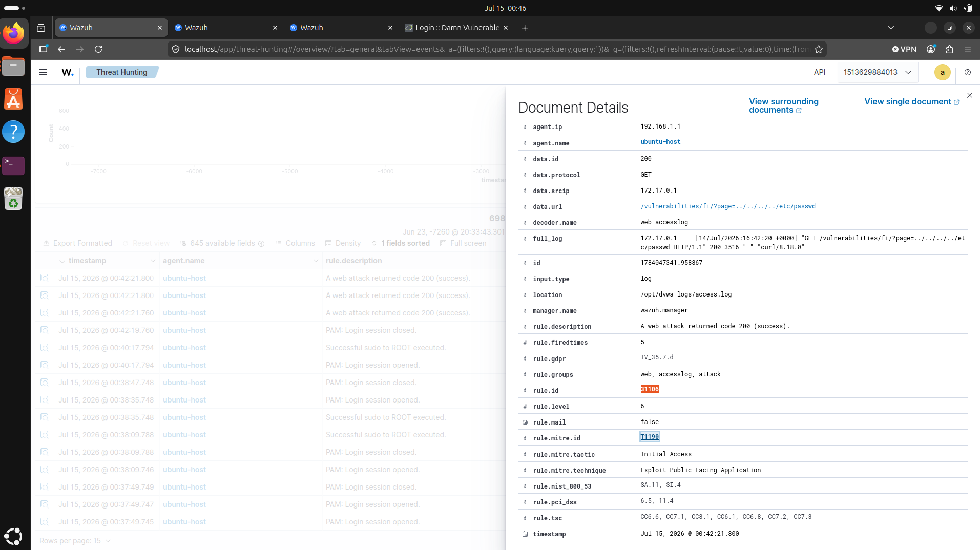
Task: Select location value /opt/dvwa-logs/access.log
Action: [686, 294]
